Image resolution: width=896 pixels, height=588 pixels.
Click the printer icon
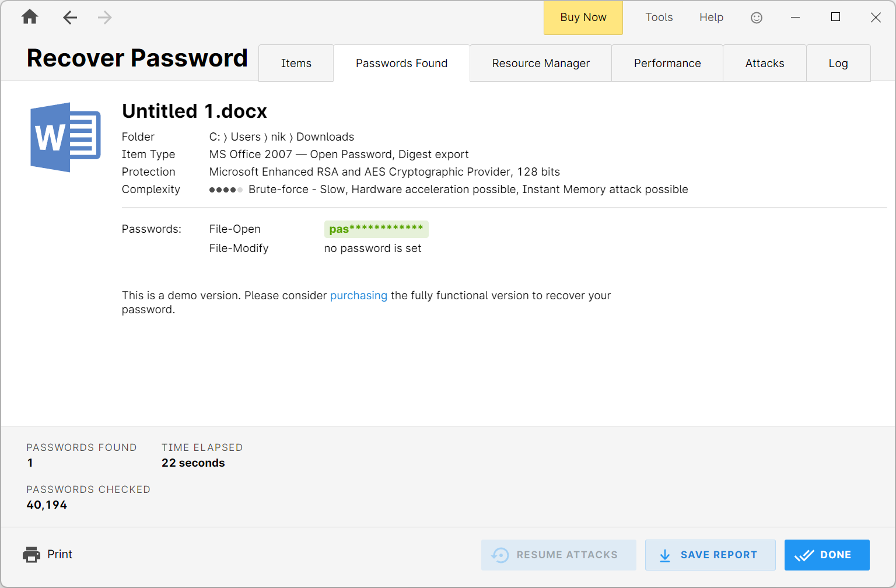(32, 555)
